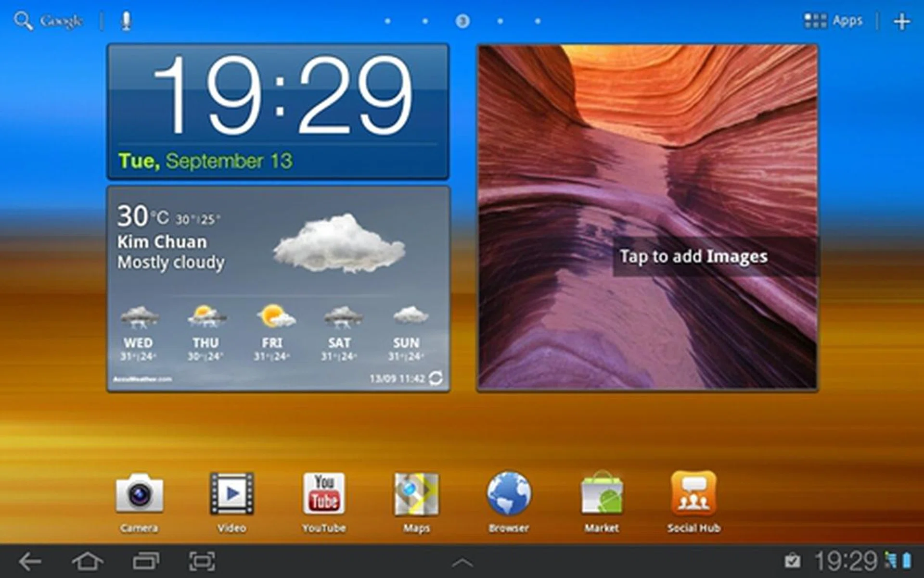Open the Android Market app

pos(602,494)
